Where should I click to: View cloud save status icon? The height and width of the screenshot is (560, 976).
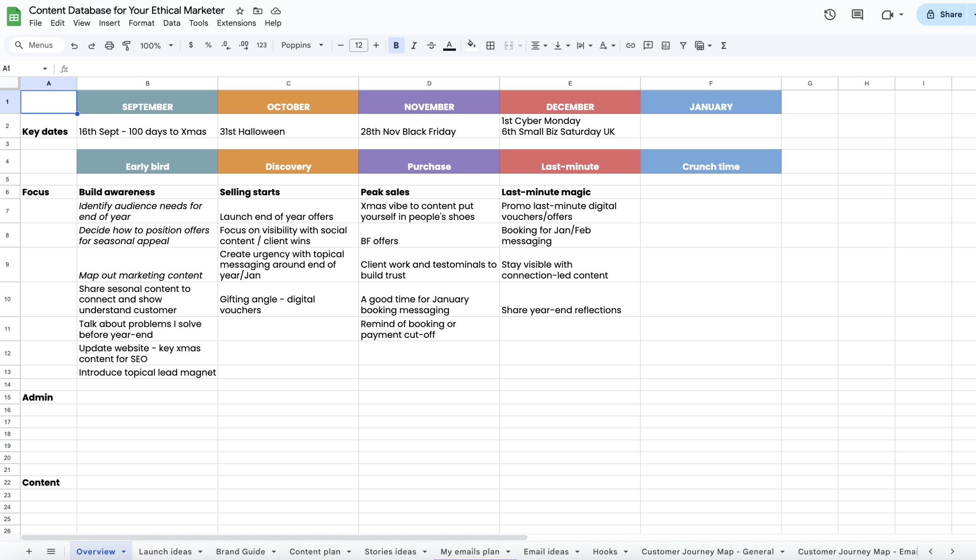276,11
